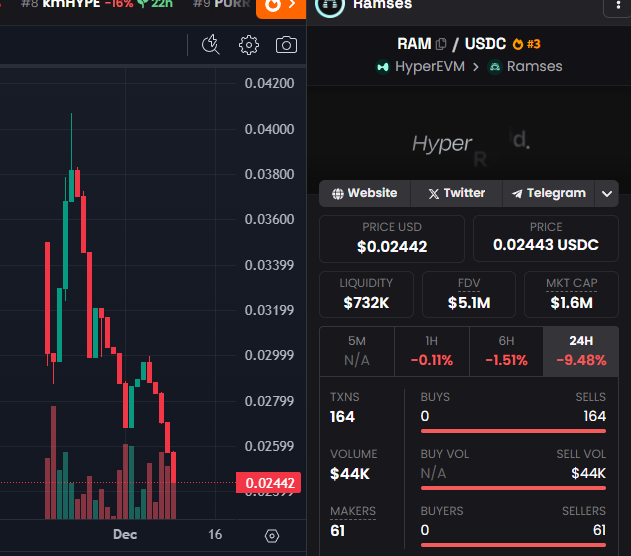Screen dimensions: 631x556
Task: Click the SELLS count 164
Action: [x=595, y=416]
